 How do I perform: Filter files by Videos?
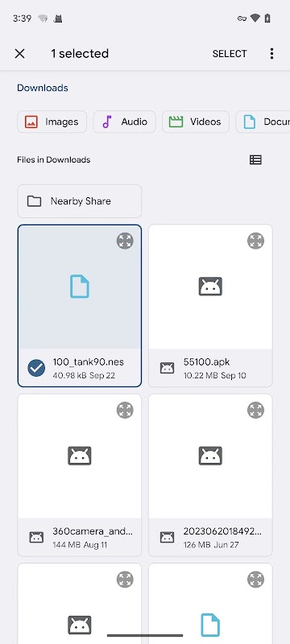(196, 122)
